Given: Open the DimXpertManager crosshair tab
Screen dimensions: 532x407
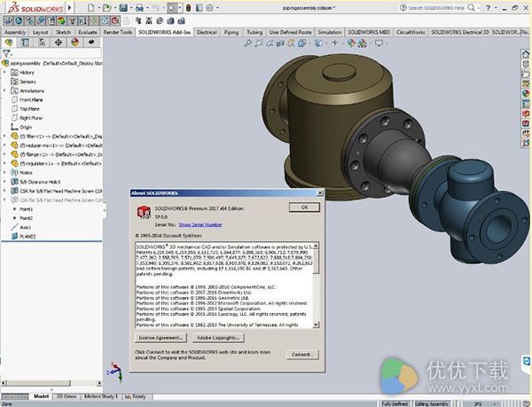Looking at the screenshot, I should 59,43.
